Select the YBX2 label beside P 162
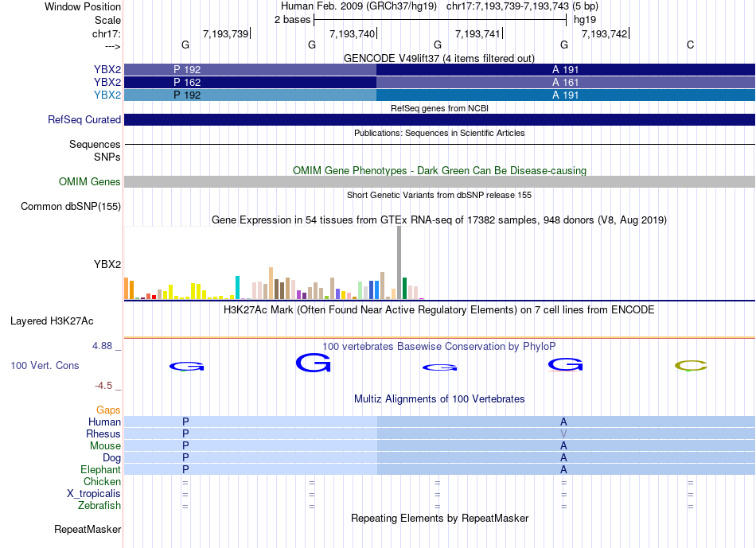756x548 pixels. [107, 82]
